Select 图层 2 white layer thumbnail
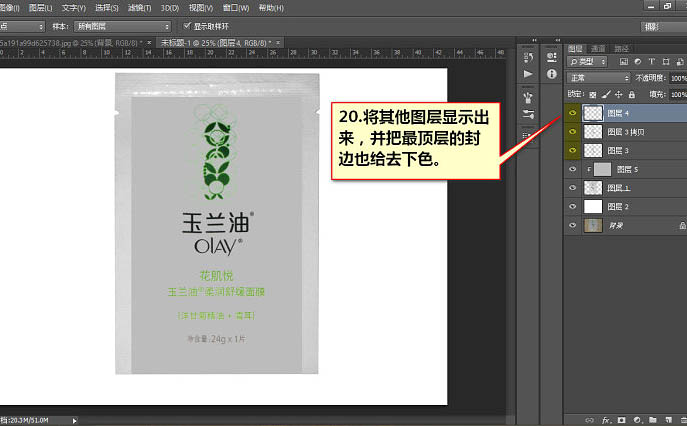Viewport: 687px width, 426px height. 593,206
